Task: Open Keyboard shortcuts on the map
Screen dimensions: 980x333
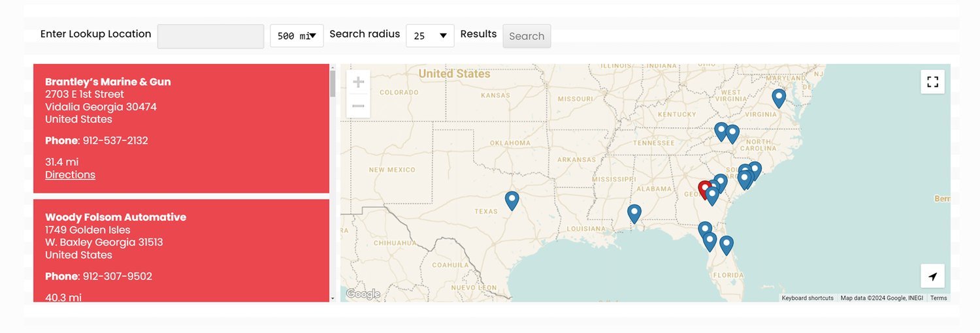Action: [808, 298]
